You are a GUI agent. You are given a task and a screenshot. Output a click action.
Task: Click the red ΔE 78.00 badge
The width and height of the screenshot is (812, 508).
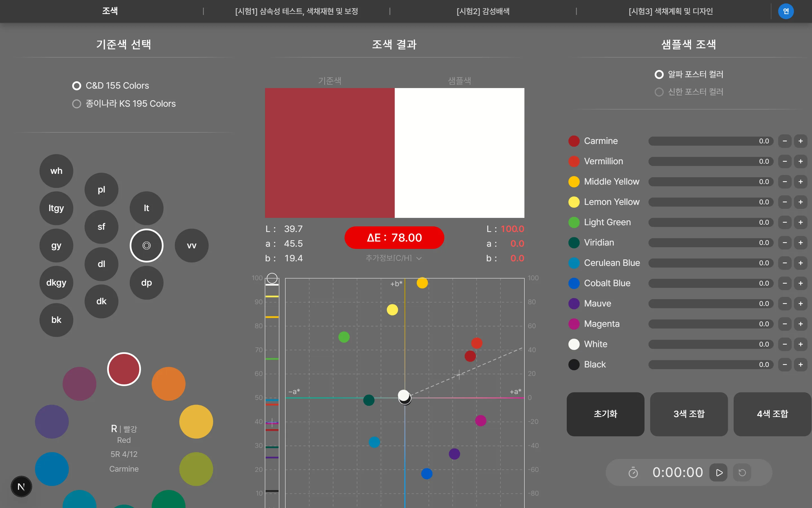click(394, 238)
